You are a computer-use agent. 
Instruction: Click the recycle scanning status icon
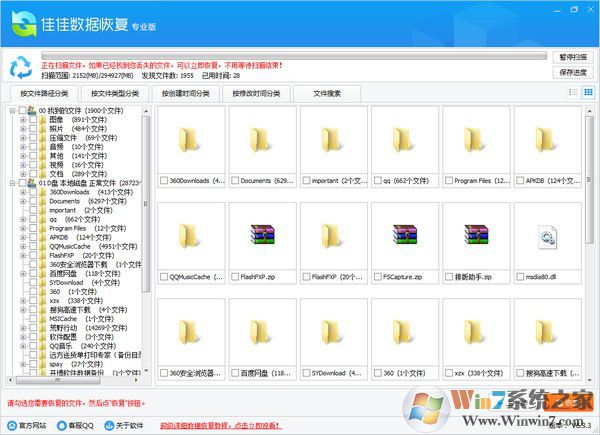click(21, 67)
